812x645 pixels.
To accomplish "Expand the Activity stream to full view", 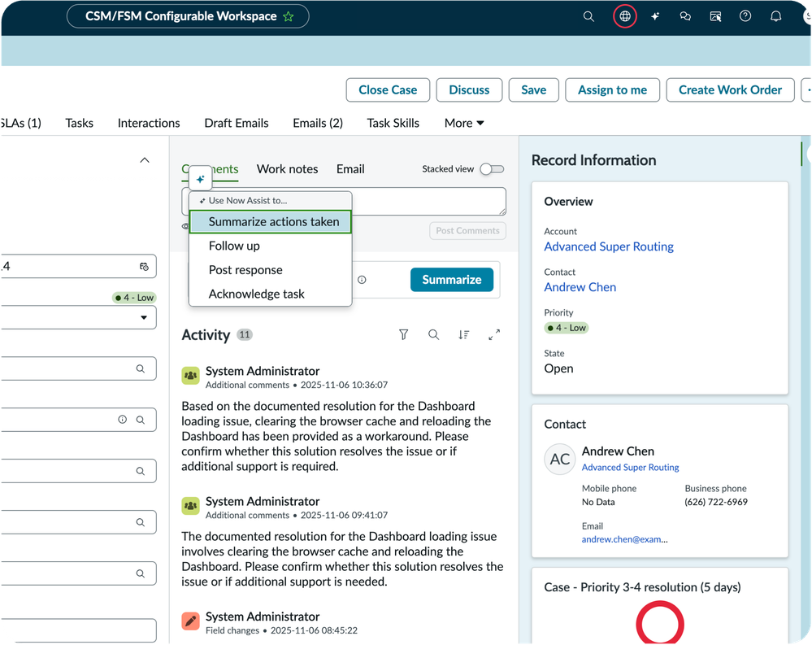I will [x=493, y=334].
